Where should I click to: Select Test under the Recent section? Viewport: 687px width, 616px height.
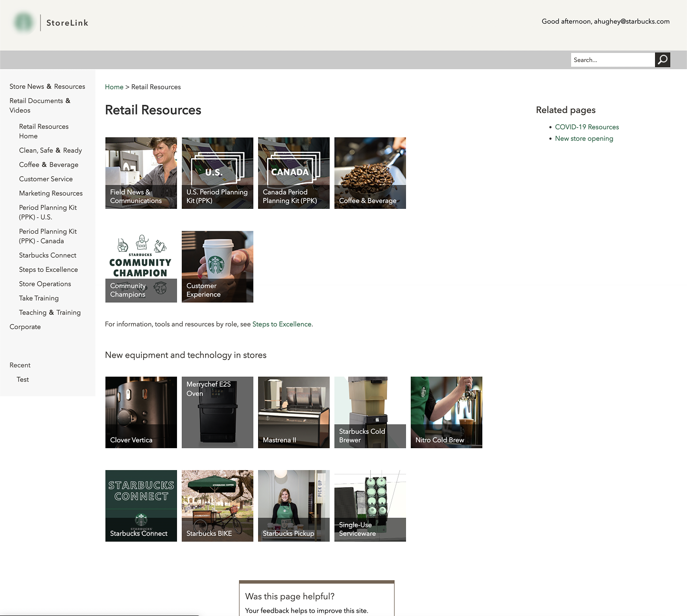[x=22, y=379]
